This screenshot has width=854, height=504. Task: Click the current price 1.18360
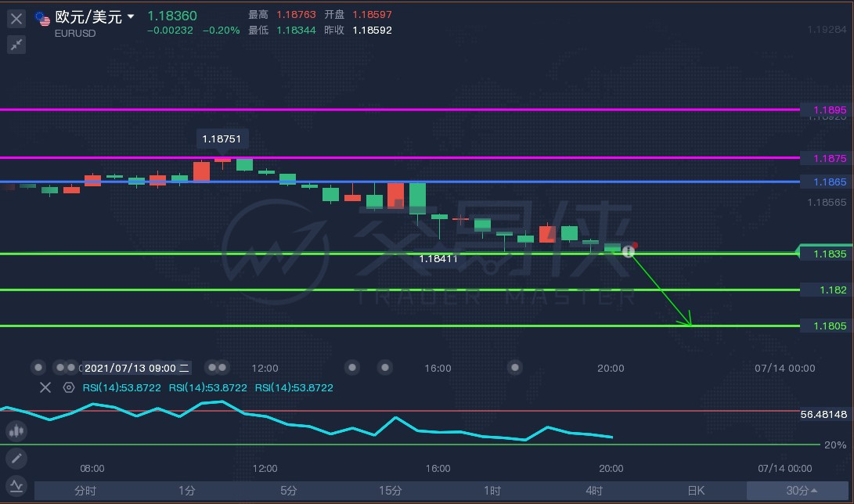pyautogui.click(x=172, y=16)
